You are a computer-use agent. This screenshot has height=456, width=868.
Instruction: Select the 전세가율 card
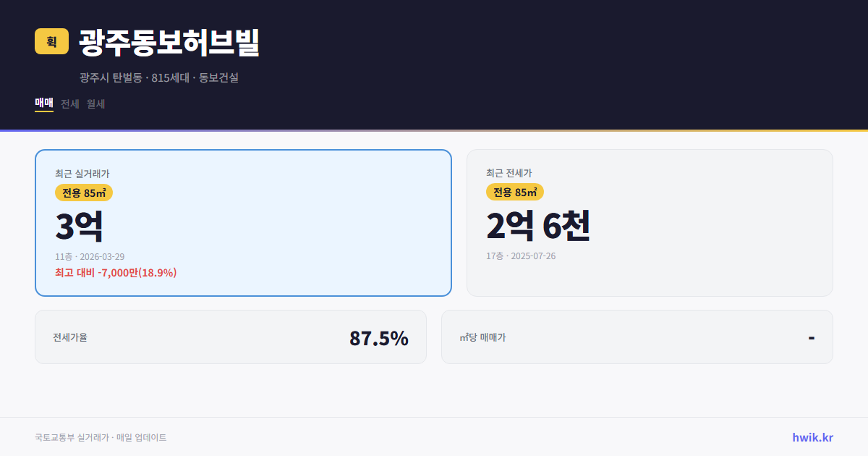point(231,337)
